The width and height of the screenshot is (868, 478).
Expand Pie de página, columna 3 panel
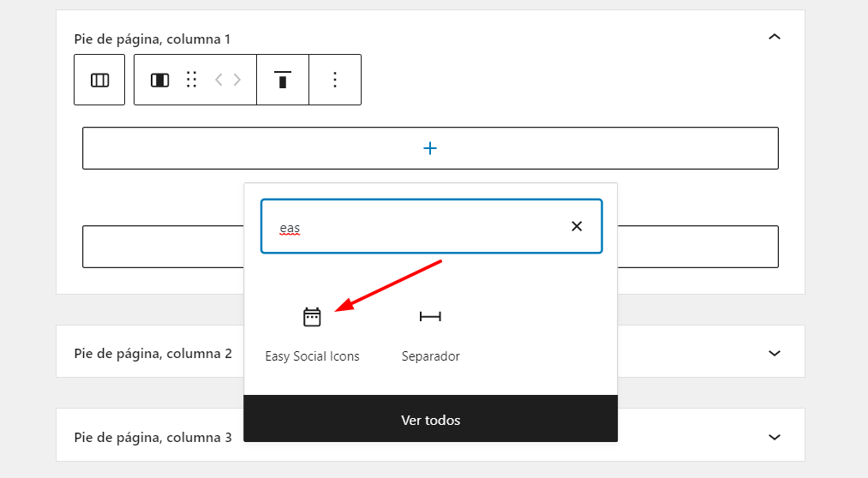[x=775, y=438]
